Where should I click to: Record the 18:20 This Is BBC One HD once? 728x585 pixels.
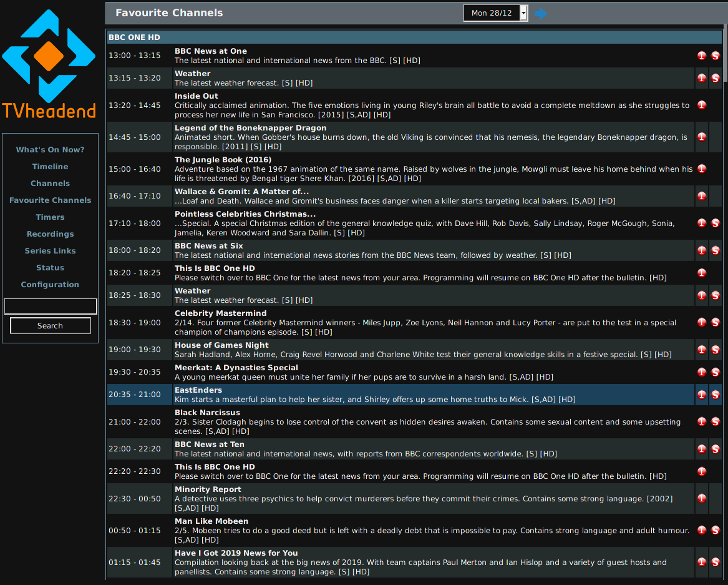(702, 273)
